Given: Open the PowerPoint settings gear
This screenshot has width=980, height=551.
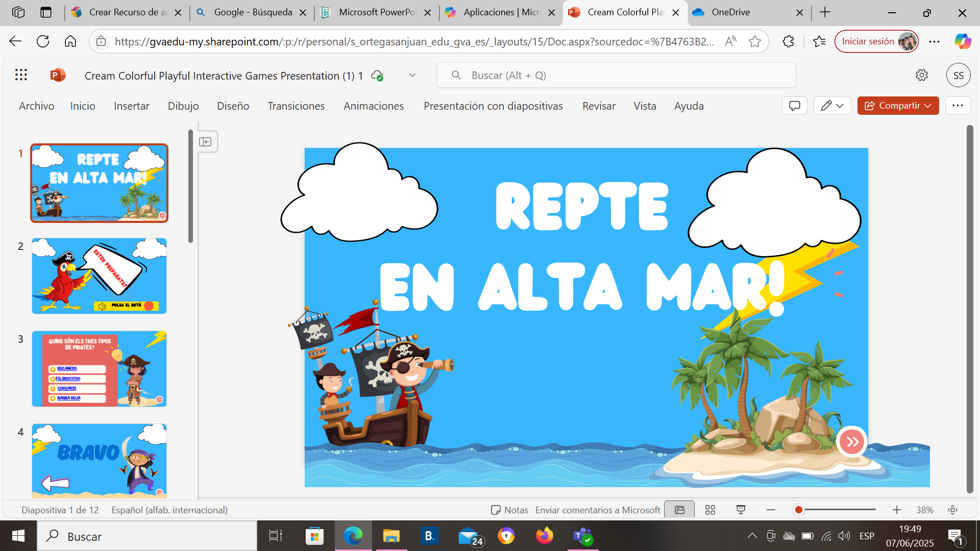Looking at the screenshot, I should (x=921, y=76).
